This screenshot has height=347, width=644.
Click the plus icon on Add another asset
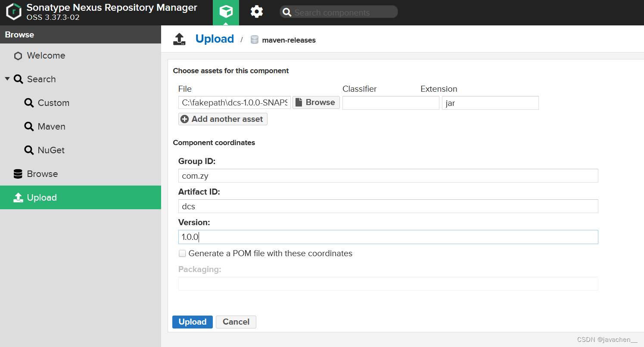pos(184,119)
